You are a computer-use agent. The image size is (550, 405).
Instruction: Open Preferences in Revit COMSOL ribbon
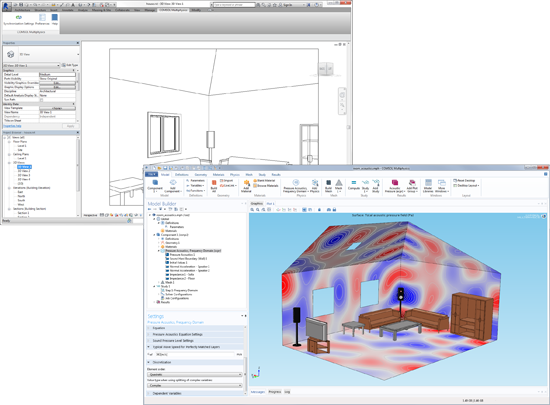coord(42,18)
